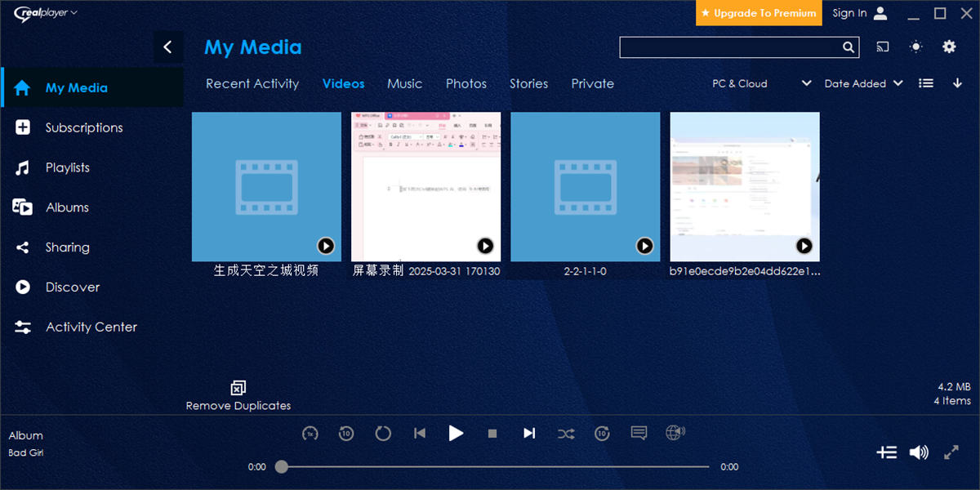Collapse the sidebar using the left chevron
The image size is (980, 490).
coord(169,47)
